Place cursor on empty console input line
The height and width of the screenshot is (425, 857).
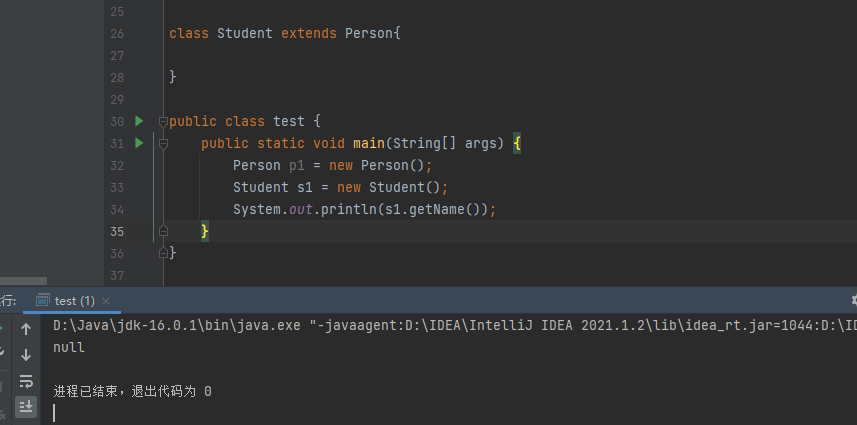pos(200,413)
